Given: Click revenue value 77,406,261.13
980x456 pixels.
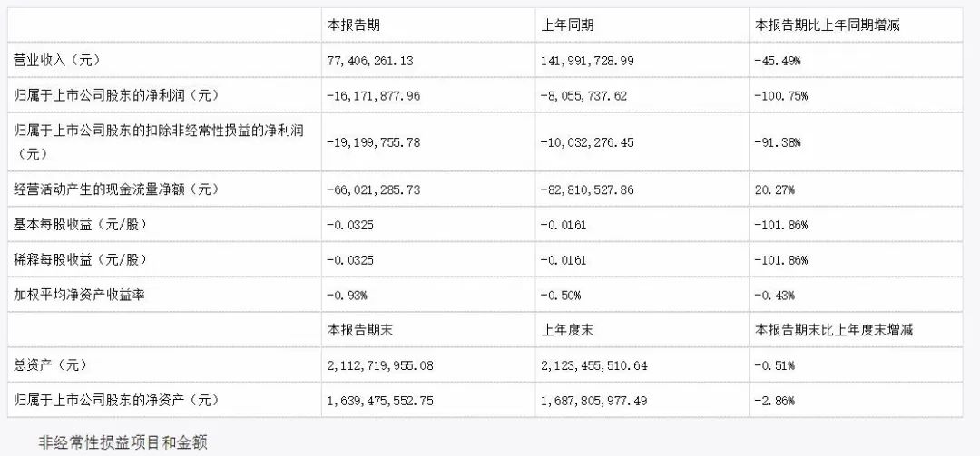Looking at the screenshot, I should pyautogui.click(x=370, y=62).
